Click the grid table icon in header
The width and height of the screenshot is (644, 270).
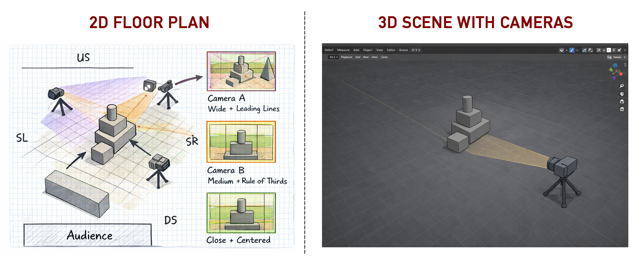[599, 50]
